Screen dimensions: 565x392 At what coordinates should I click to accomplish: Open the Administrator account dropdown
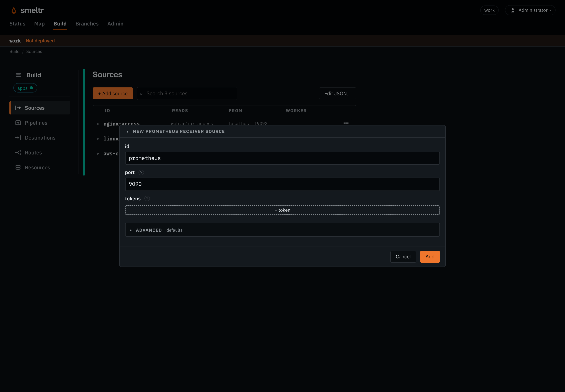point(530,10)
